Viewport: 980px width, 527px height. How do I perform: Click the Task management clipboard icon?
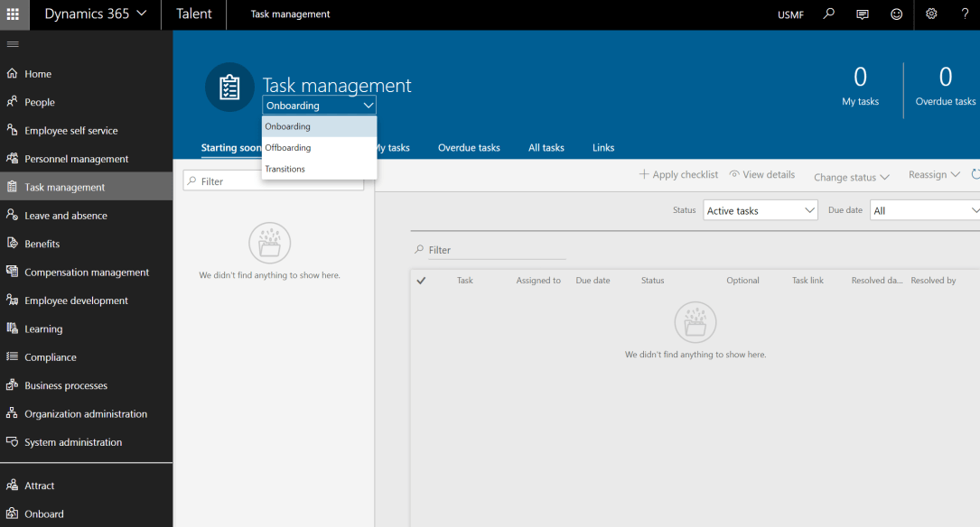229,87
